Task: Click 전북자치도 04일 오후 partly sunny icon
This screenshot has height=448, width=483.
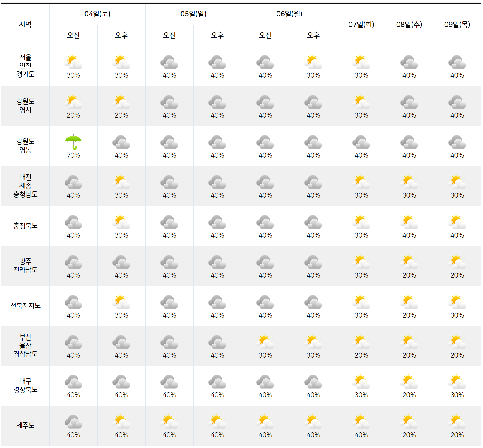Action: click(121, 302)
